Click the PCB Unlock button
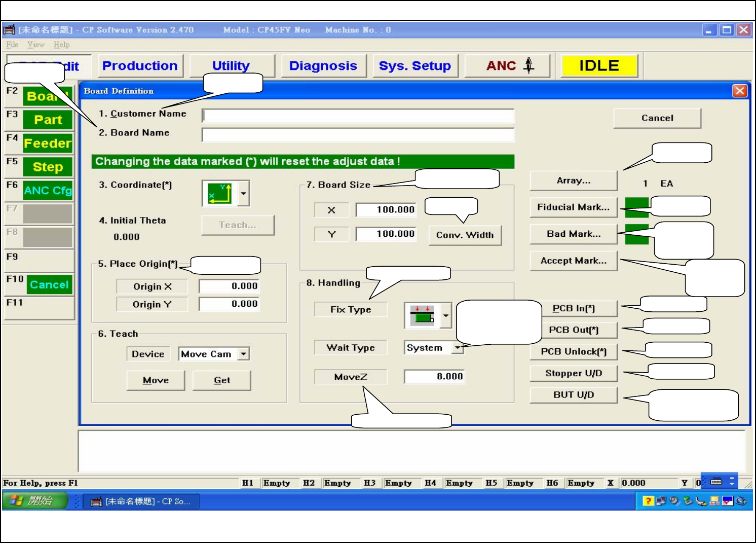This screenshot has width=756, height=543. point(574,352)
